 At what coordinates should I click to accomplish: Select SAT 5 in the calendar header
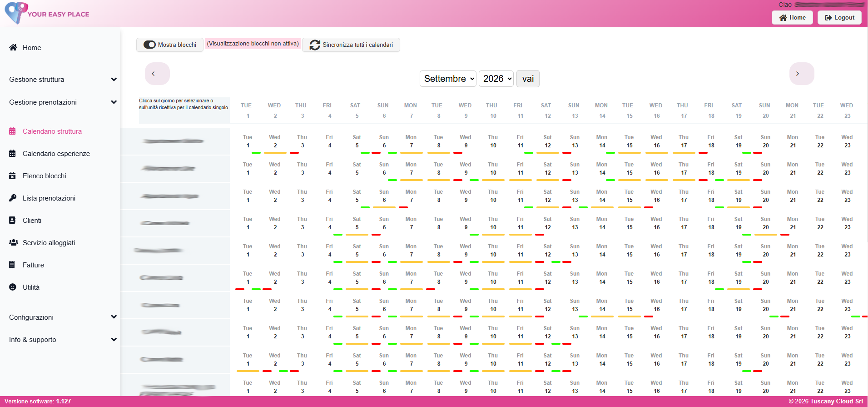pyautogui.click(x=357, y=111)
